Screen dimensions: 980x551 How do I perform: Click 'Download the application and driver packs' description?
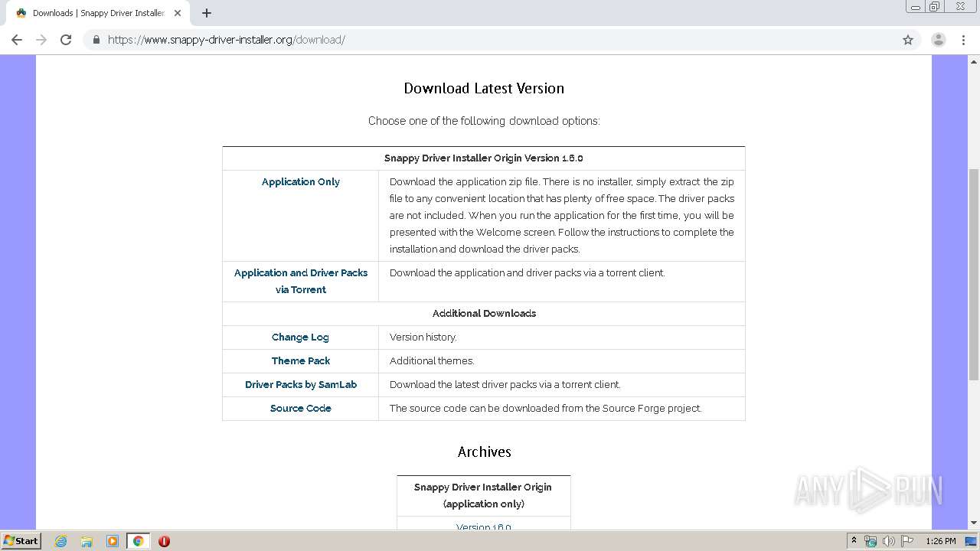tap(527, 272)
